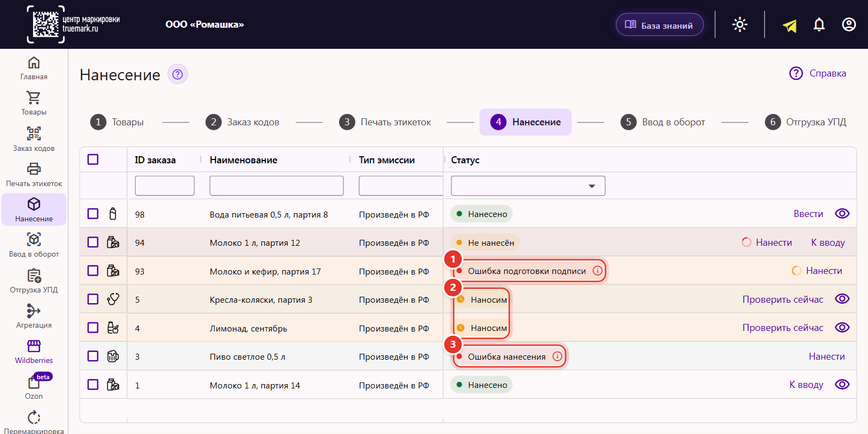Click info icon on Ошибка подготовки подписи
The height and width of the screenshot is (434, 868).
click(597, 271)
